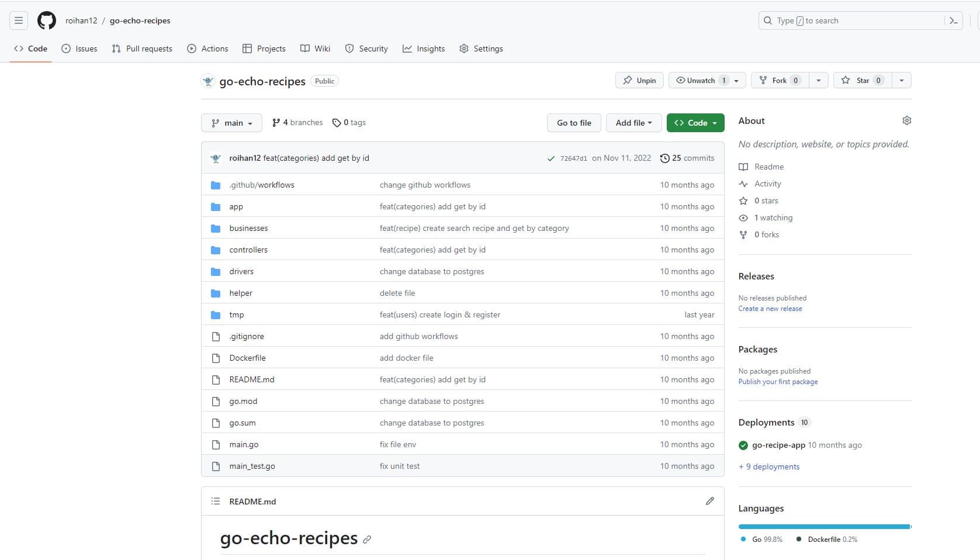The image size is (980, 560).
Task: Open the global navigation hamburger menu
Action: pos(18,20)
